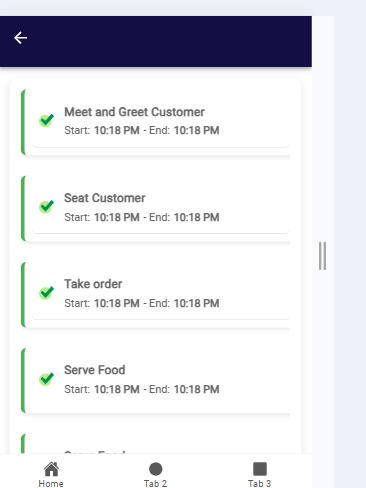
Task: Click the Tab 2 circle icon
Action: tap(155, 469)
